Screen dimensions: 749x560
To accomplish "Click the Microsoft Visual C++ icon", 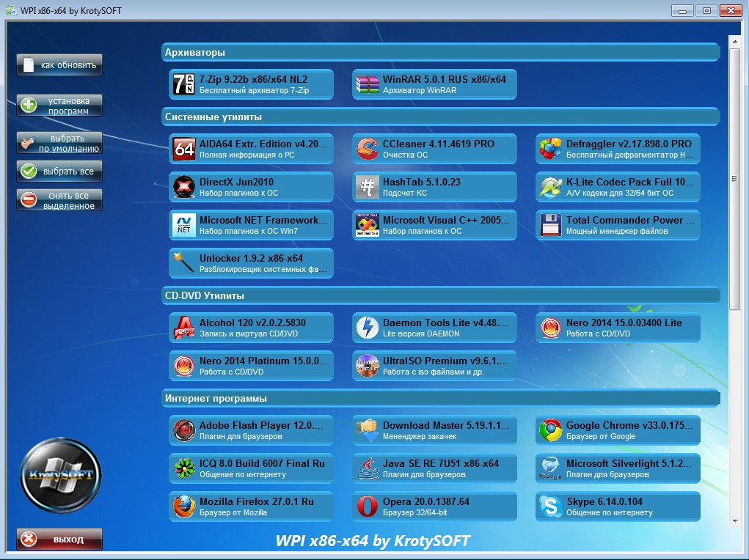I will point(368,225).
